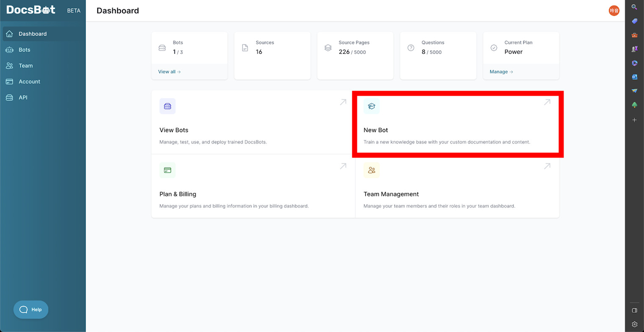644x332 pixels.
Task: Click the Sources count "16"
Action: pyautogui.click(x=259, y=52)
